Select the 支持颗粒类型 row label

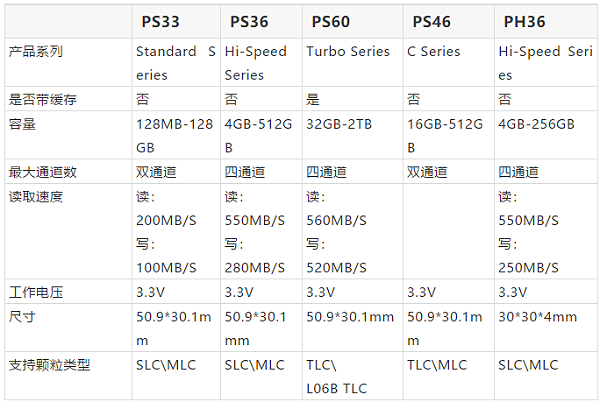click(49, 365)
